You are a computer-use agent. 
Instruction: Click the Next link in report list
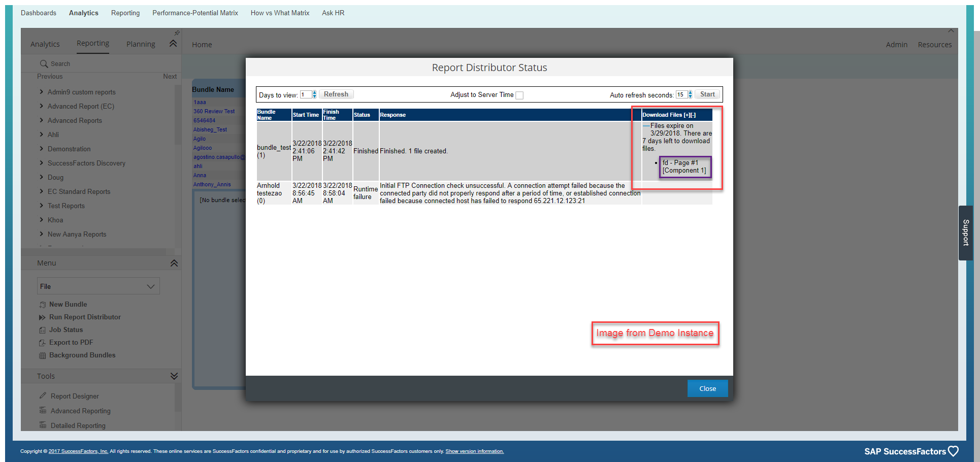click(x=170, y=77)
